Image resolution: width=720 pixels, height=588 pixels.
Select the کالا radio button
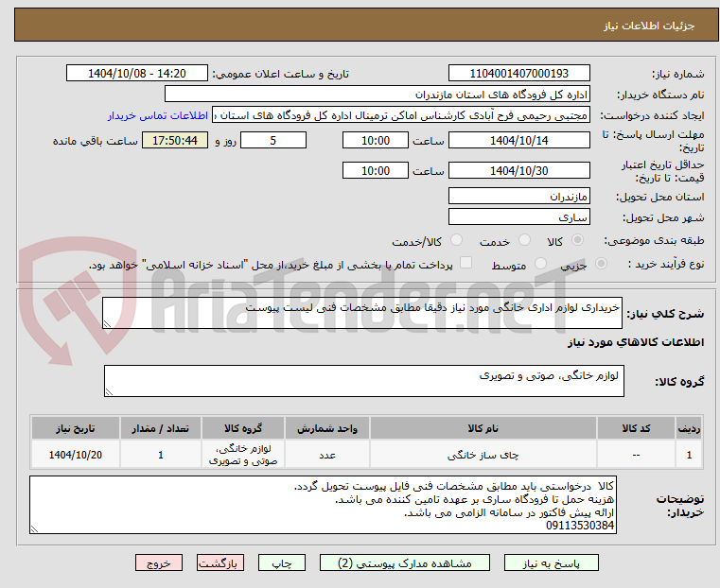(x=577, y=240)
